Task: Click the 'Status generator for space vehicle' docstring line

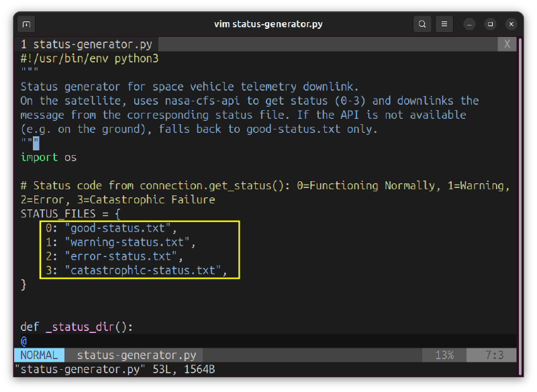Action: [189, 87]
